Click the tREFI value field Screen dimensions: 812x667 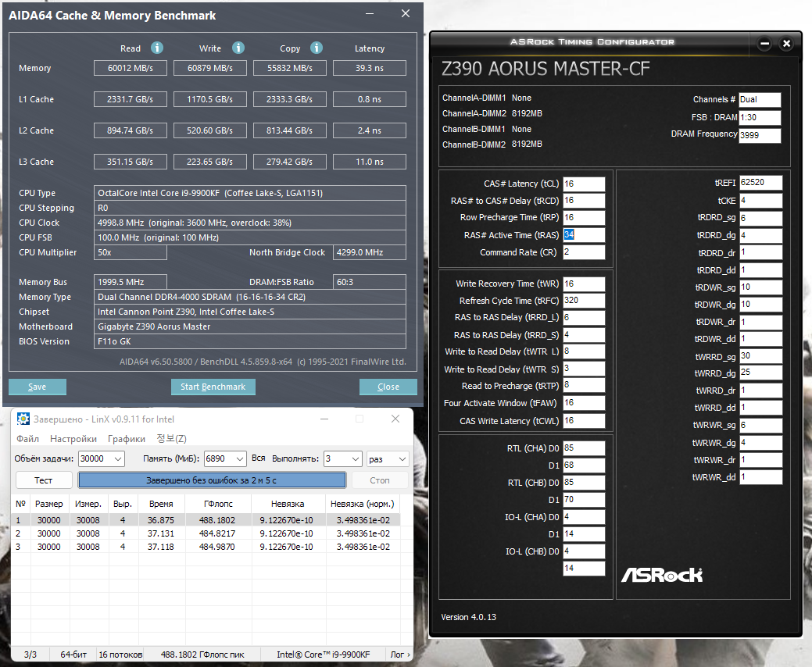coord(760,182)
